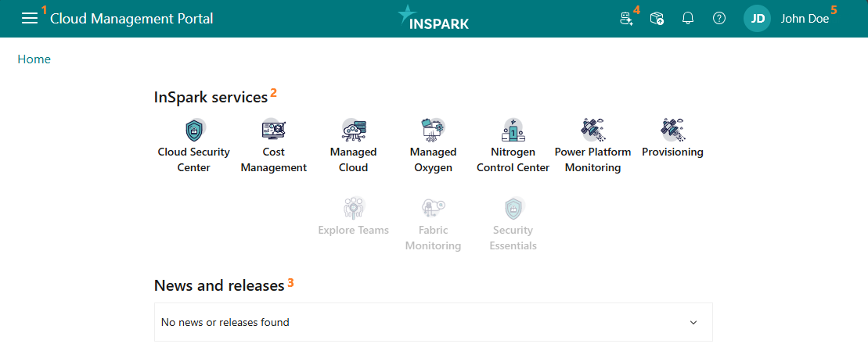Click the Security Essentials service
This screenshot has height=358, width=868.
tap(513, 208)
